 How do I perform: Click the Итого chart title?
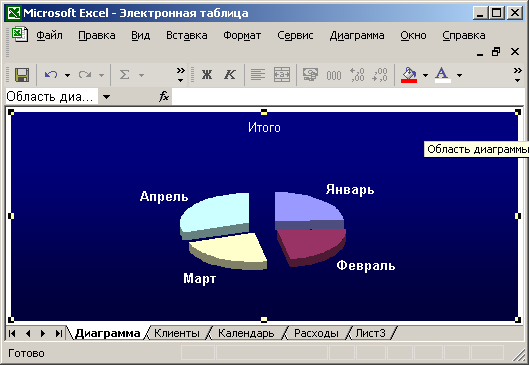(x=264, y=128)
